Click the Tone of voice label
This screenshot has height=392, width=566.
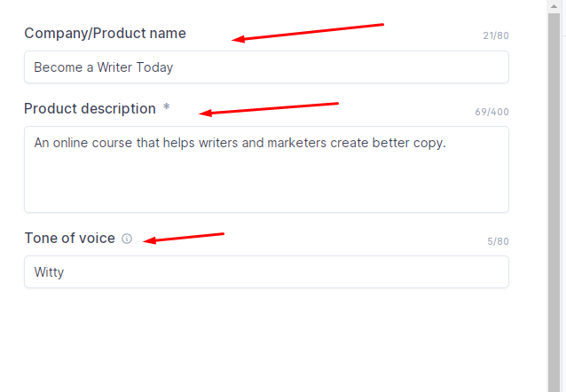coord(69,238)
